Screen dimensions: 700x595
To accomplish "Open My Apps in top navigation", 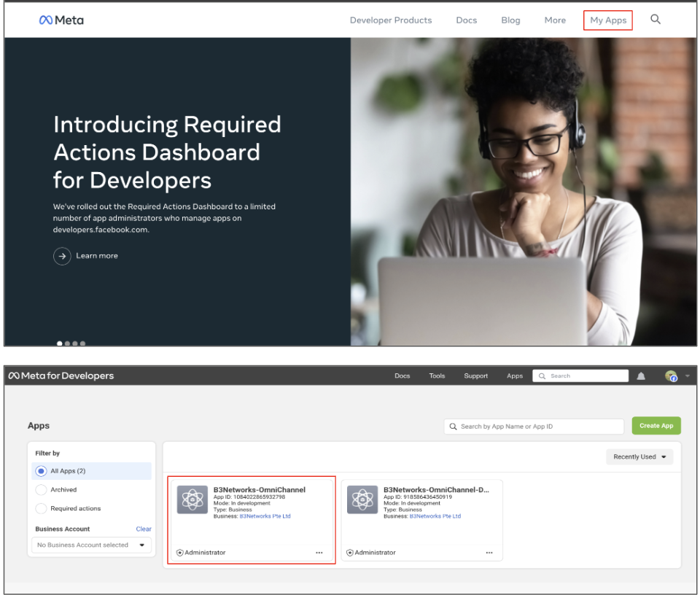I will click(x=608, y=20).
